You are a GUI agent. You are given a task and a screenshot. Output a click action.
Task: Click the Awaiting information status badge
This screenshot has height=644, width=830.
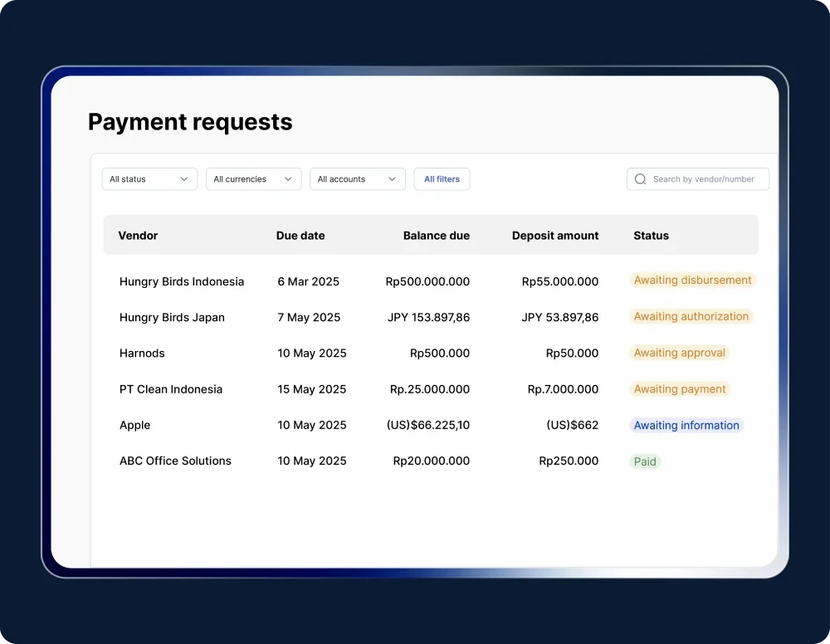(686, 426)
